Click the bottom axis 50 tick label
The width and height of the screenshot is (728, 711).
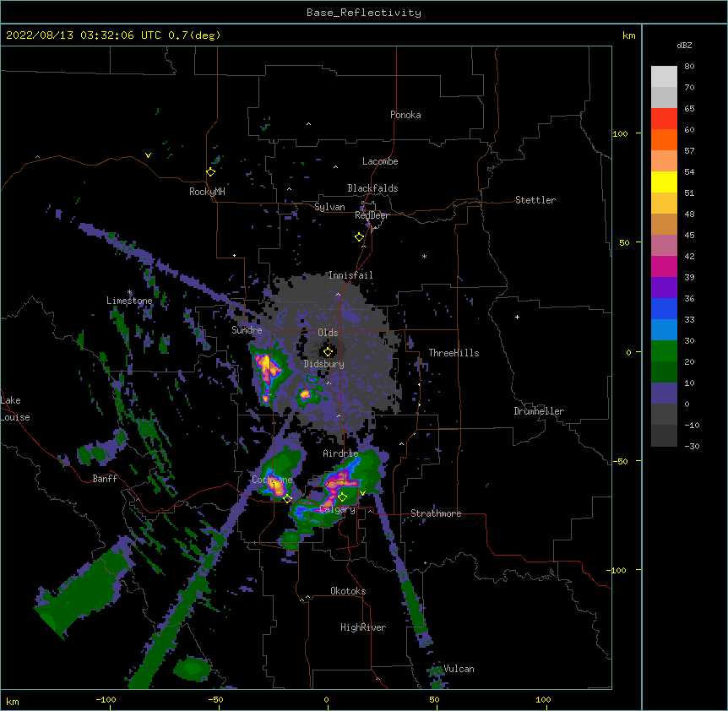(434, 699)
